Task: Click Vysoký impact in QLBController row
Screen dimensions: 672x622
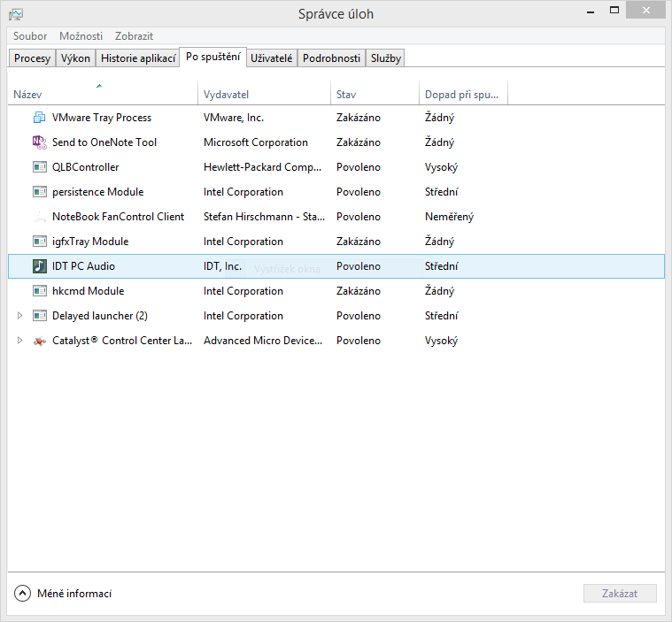Action: (x=442, y=167)
